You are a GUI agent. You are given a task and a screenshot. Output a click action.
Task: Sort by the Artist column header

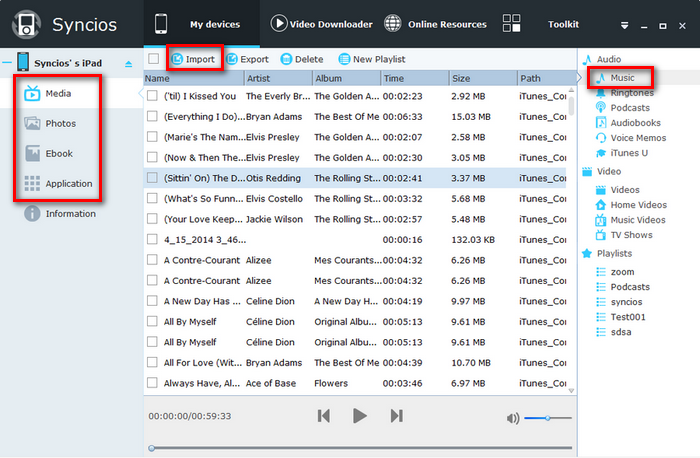click(x=279, y=78)
